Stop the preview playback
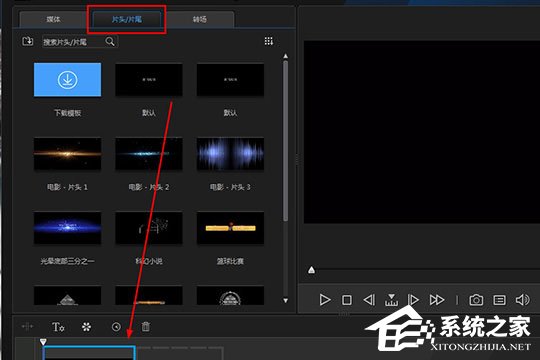Viewport: 540px width, 360px height. point(347,300)
